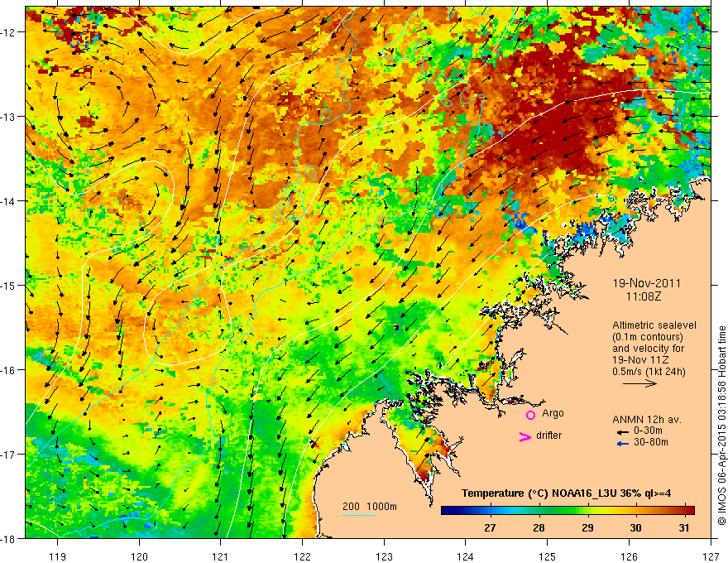Click the longitude axis label 126
This screenshot has width=728, height=563.
629,556
